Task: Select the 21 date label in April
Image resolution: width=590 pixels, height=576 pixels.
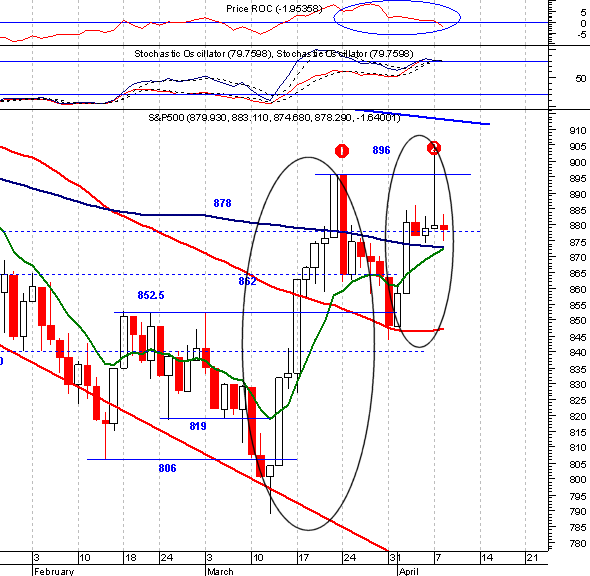Action: 532,558
